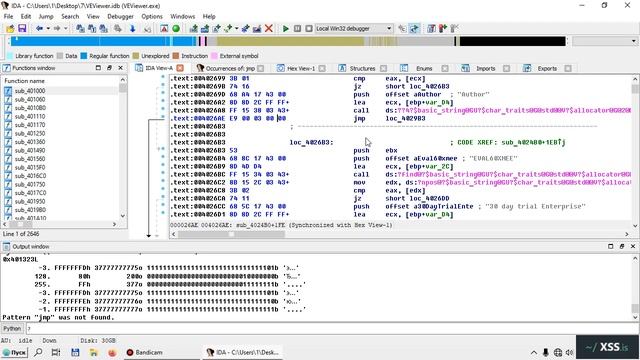
Task: Switch to the Exports tab
Action: point(547,68)
